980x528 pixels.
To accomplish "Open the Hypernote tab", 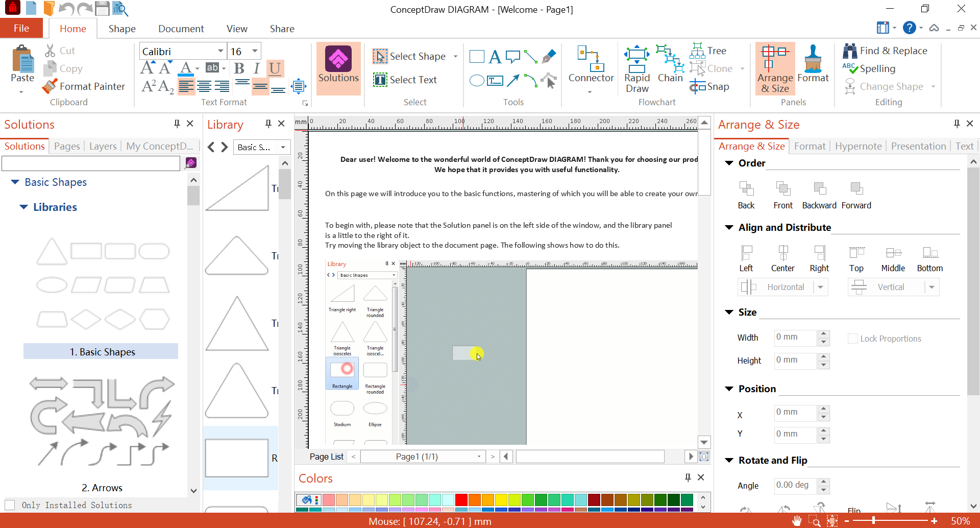I will click(x=858, y=146).
